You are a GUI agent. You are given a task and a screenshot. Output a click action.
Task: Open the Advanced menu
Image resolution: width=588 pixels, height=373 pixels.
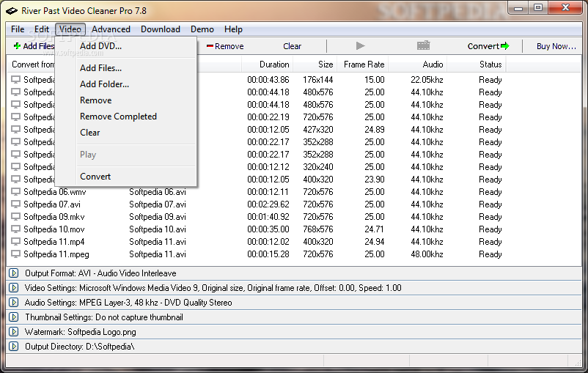pos(111,29)
